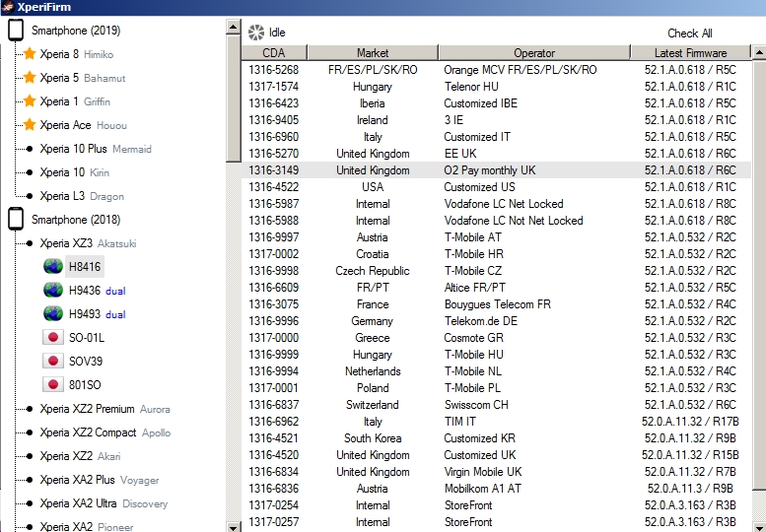Select Xperia 10 Kirin in tree
The image size is (766, 532).
coord(75,172)
